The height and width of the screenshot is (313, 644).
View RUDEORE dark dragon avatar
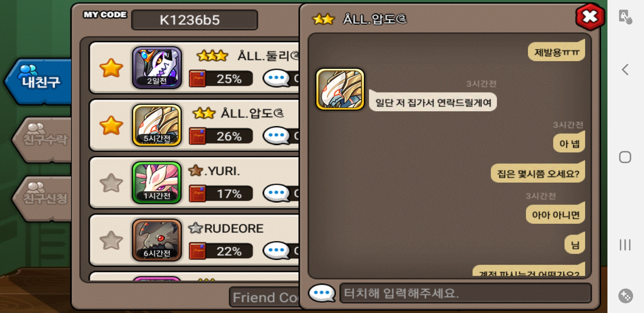(x=157, y=240)
